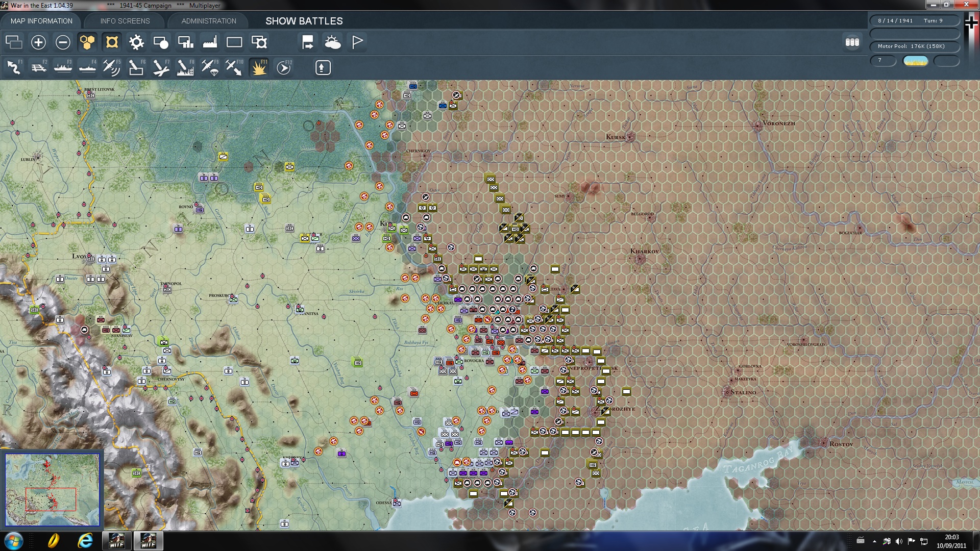This screenshot has width=980, height=551.
Task: Launch Internet Explorer from taskbar
Action: (x=85, y=541)
